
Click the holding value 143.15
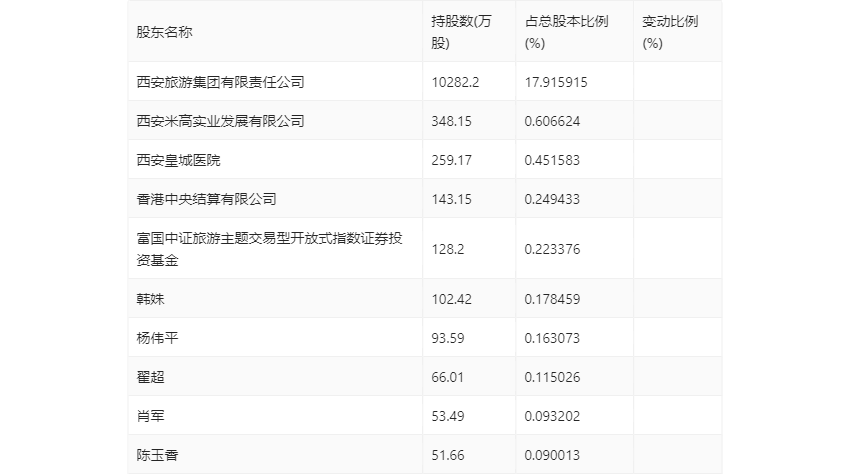coord(452,200)
